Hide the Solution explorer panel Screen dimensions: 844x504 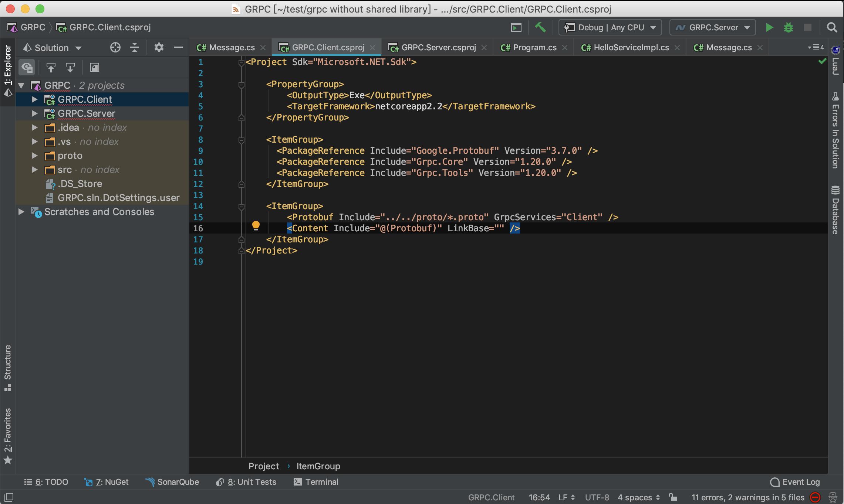pos(178,48)
